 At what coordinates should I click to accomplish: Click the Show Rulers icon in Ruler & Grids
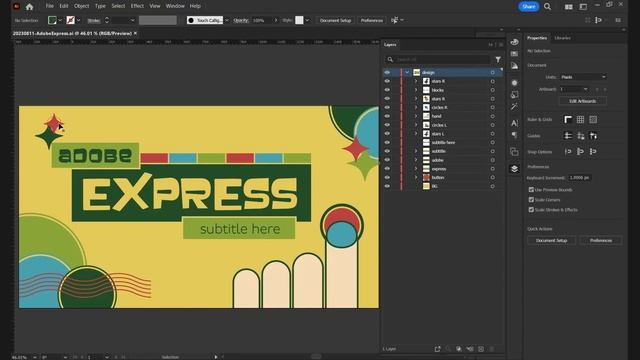pyautogui.click(x=568, y=120)
